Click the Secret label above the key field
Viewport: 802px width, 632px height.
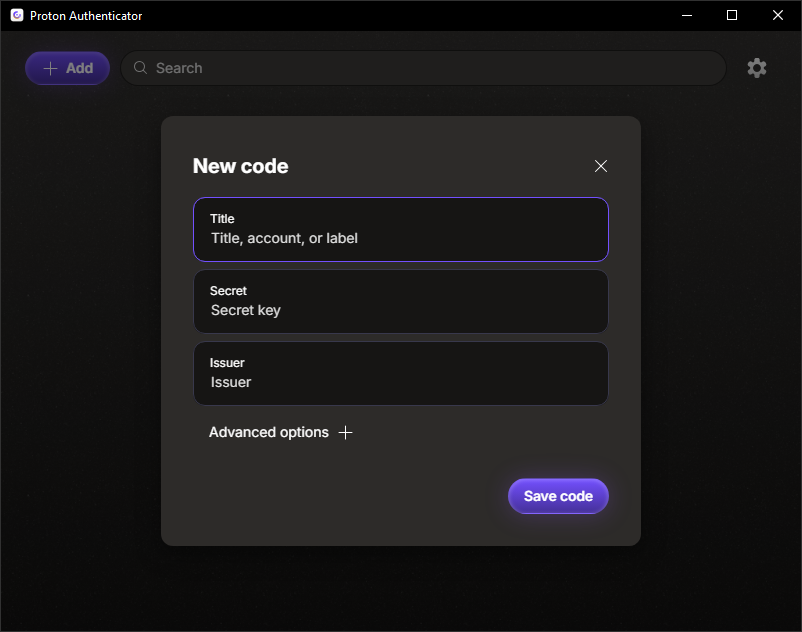(x=228, y=290)
